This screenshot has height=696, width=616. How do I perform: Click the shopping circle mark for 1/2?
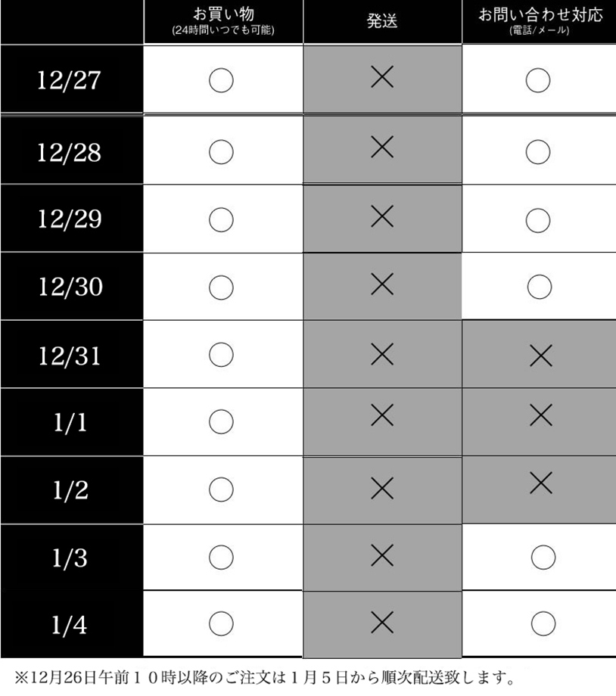click(x=220, y=489)
